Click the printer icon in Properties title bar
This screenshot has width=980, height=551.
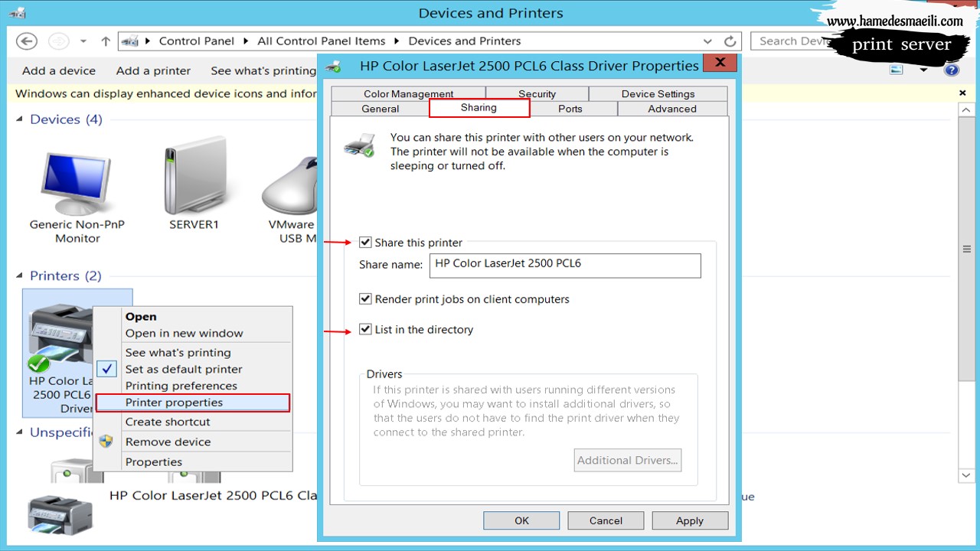333,66
